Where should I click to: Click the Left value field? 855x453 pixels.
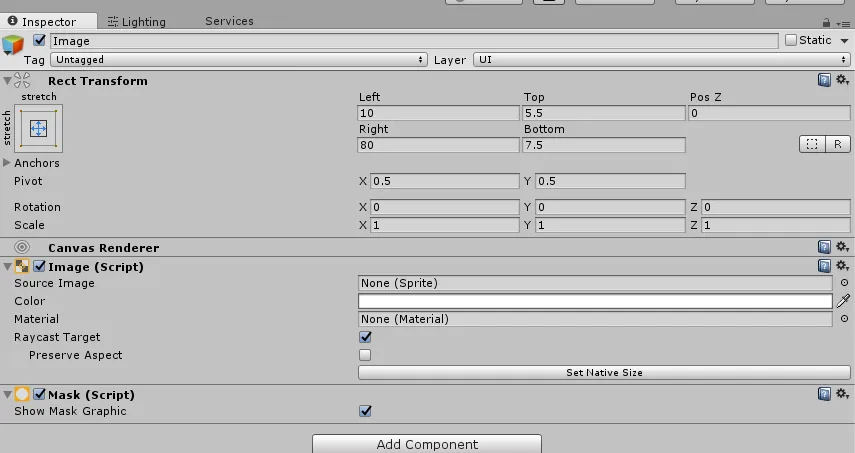(x=438, y=113)
